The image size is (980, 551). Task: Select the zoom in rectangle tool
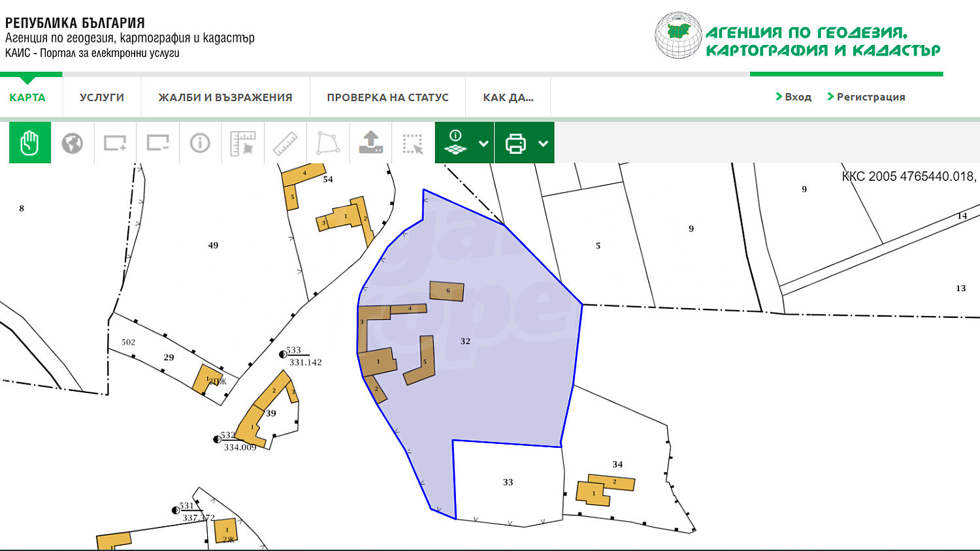coord(115,143)
